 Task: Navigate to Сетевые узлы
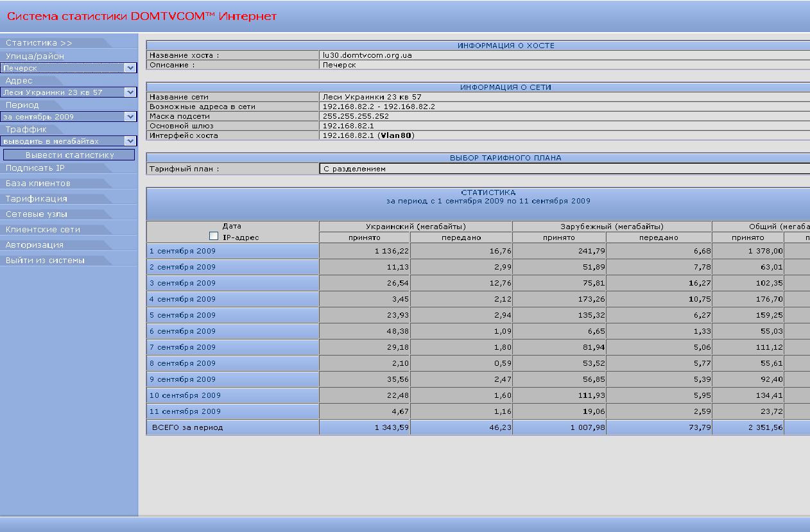[x=37, y=214]
